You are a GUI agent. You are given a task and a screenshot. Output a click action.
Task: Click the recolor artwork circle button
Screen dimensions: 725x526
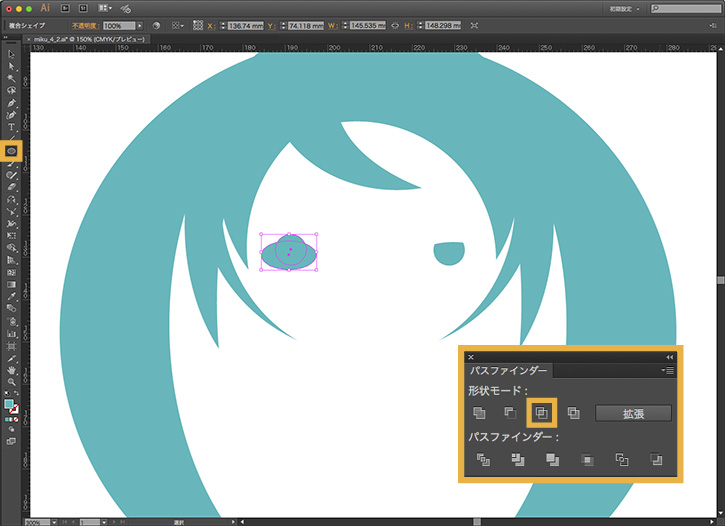pyautogui.click(x=156, y=26)
